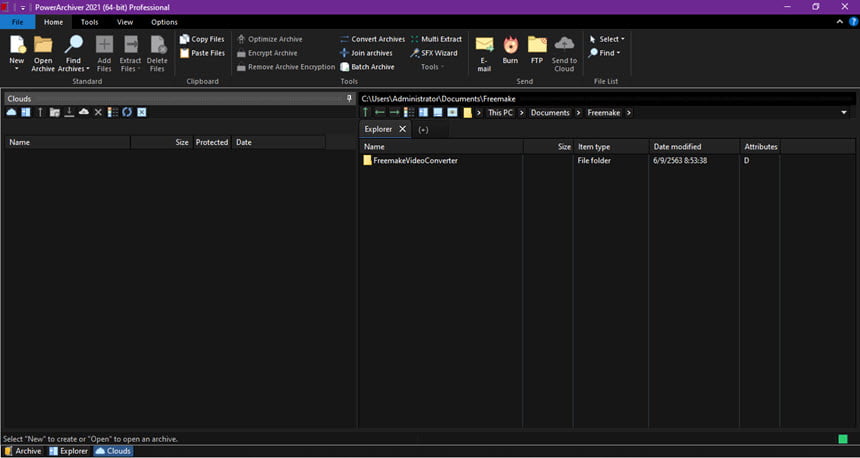Open the New archive dropdown arrow
Screen dimensions: 860x458
17,69
